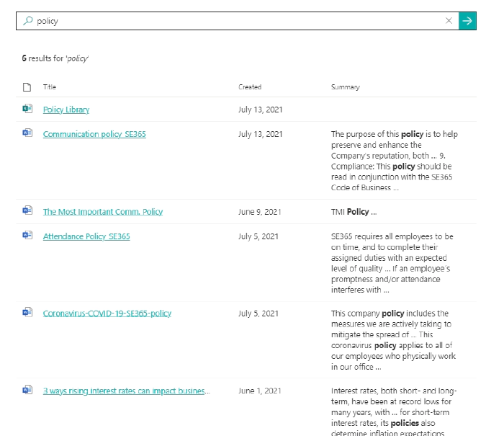Open 3 ways rising interest rates link
Screen dimensions: 504x436
pyautogui.click(x=126, y=391)
